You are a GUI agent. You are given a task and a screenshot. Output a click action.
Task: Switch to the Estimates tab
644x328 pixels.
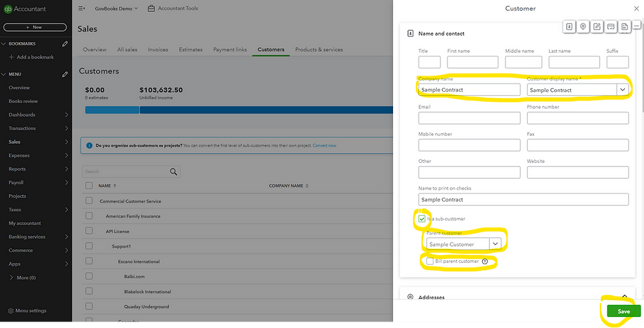[191, 49]
